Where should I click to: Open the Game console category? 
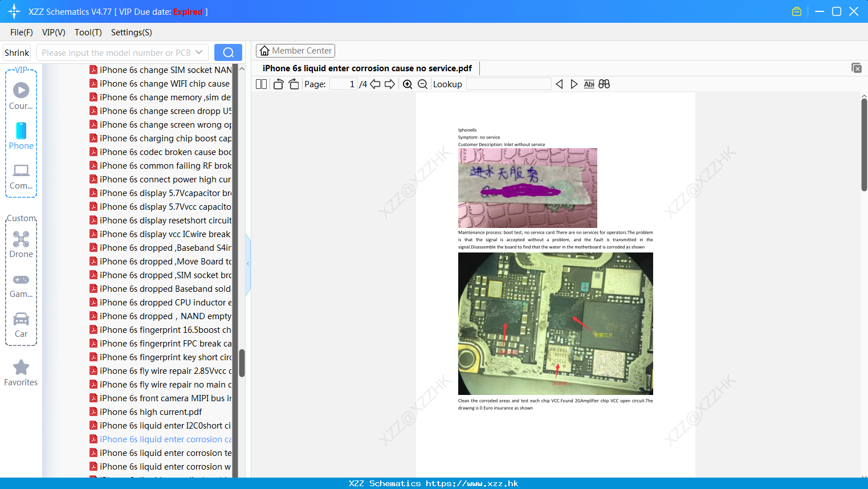tap(21, 286)
